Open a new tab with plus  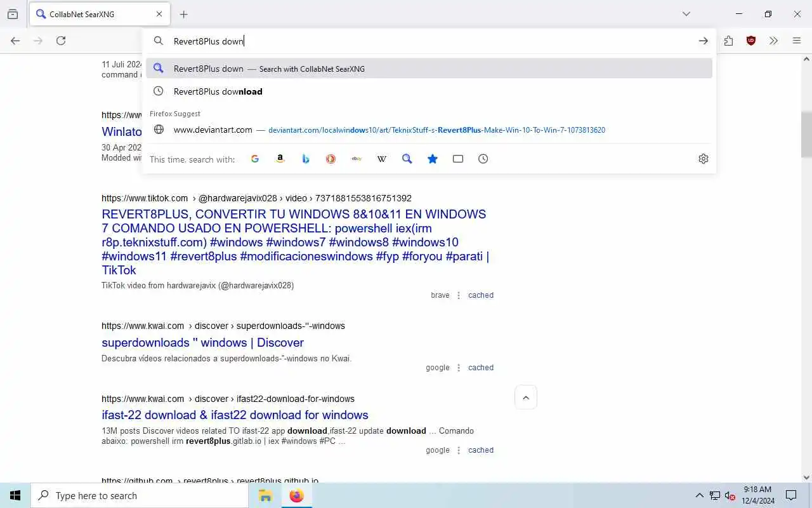click(183, 14)
